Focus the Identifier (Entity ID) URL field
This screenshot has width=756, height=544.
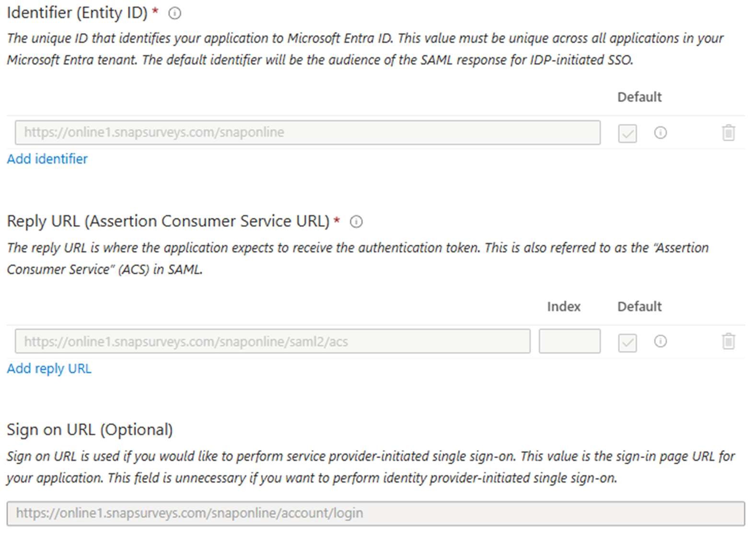307,132
